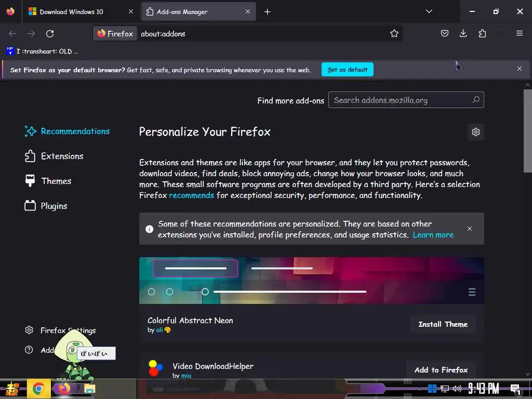Open the Save to Pocket icon
Screen dimensions: 532x399
pos(445,33)
